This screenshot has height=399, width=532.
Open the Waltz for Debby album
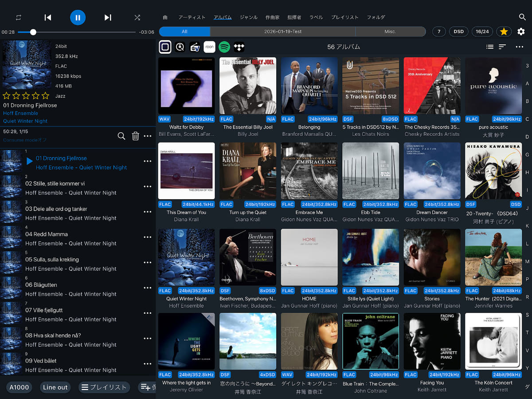[x=186, y=86]
